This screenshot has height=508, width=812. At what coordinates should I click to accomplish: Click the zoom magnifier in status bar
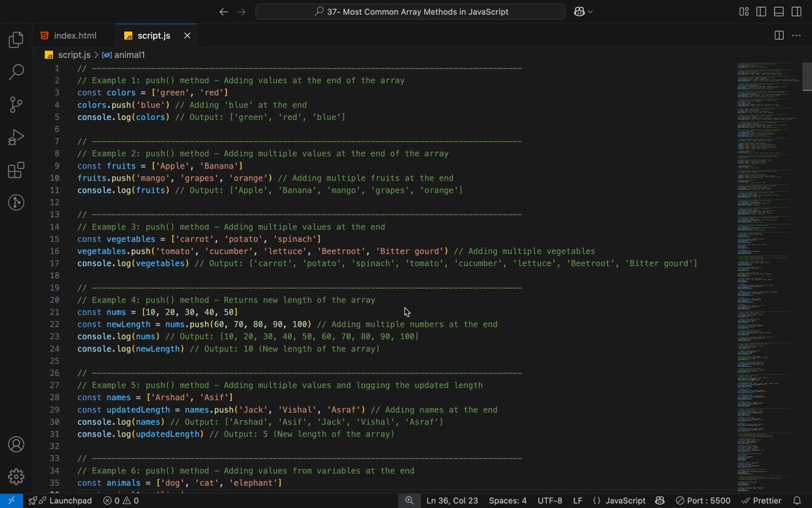409,500
